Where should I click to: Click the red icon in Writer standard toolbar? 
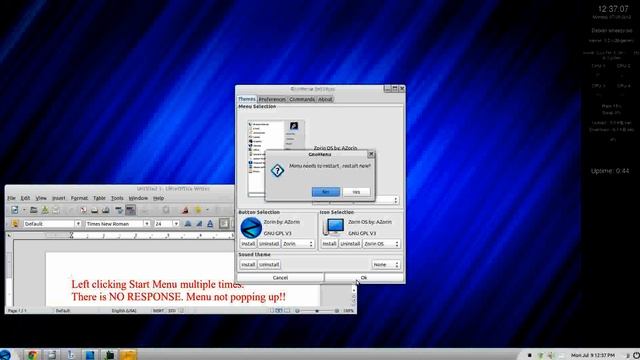pyautogui.click(x=185, y=210)
